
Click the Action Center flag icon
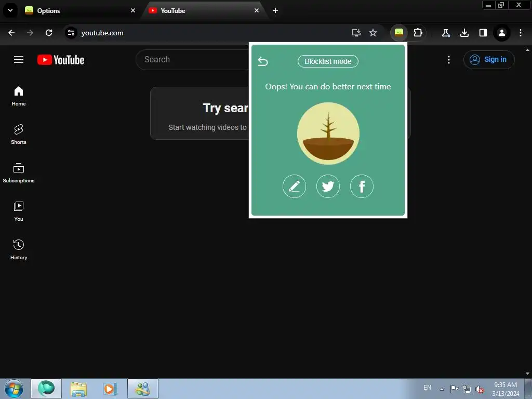coord(454,389)
